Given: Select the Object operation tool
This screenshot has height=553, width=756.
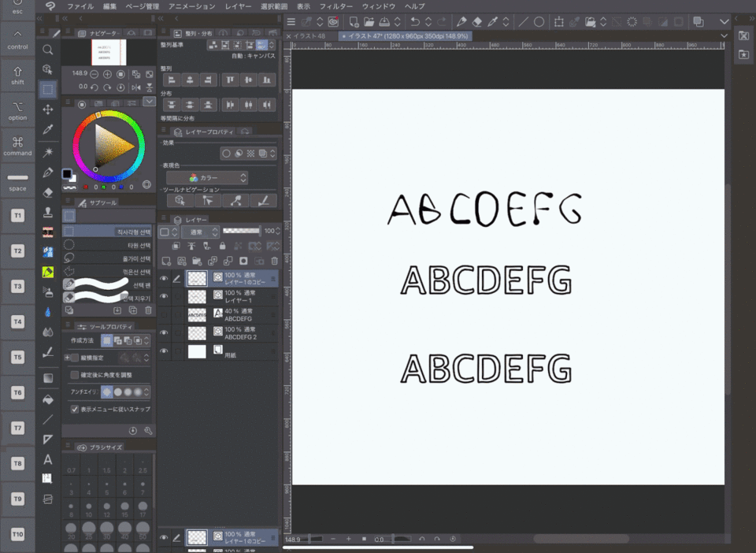Looking at the screenshot, I should point(48,69).
